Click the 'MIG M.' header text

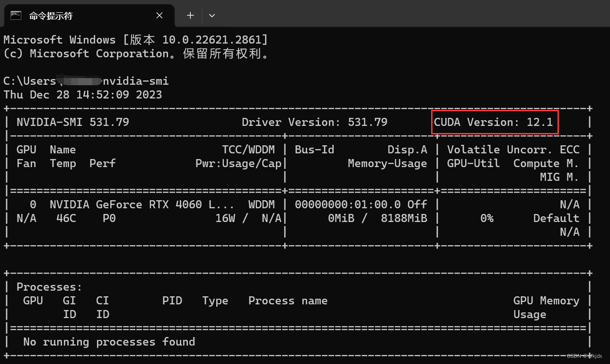559,177
